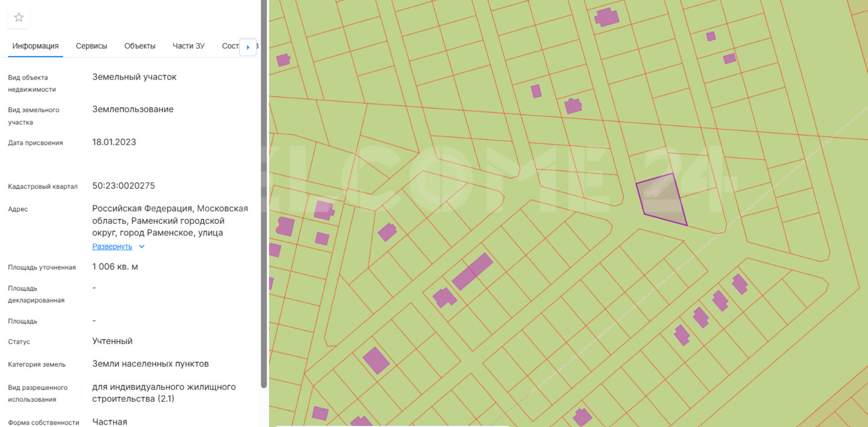Click the info panel vertical scrollbar

(263, 193)
